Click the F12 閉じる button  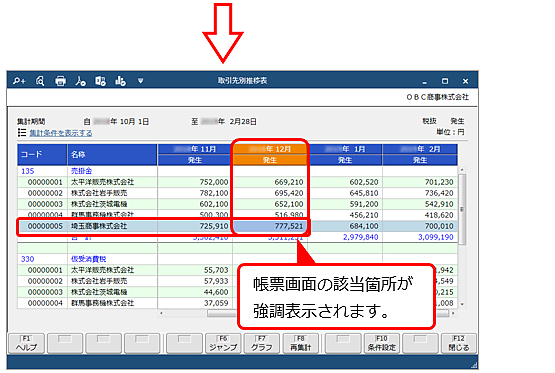click(x=459, y=343)
